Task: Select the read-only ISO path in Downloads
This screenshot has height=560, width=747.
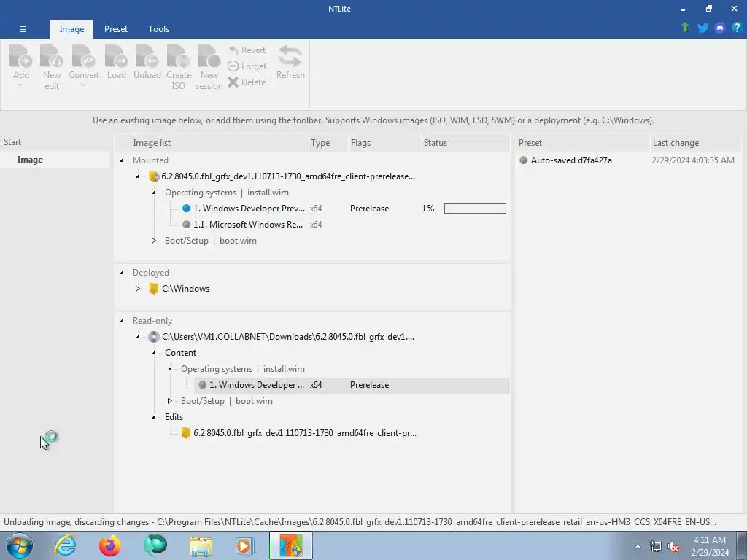Action: [287, 337]
